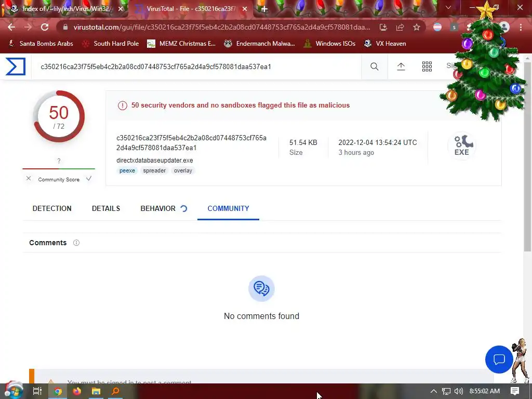
Task: Click the page vertical scrollbar
Action: (527, 156)
